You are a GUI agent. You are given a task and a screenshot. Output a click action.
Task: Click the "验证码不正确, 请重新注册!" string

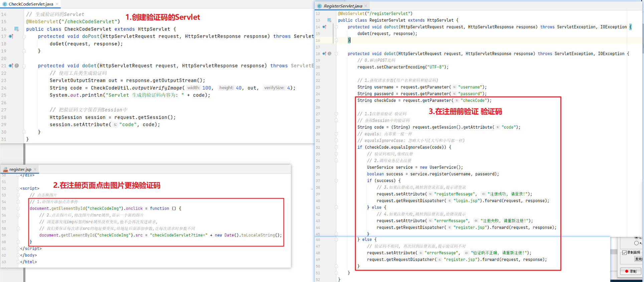tap(498, 253)
